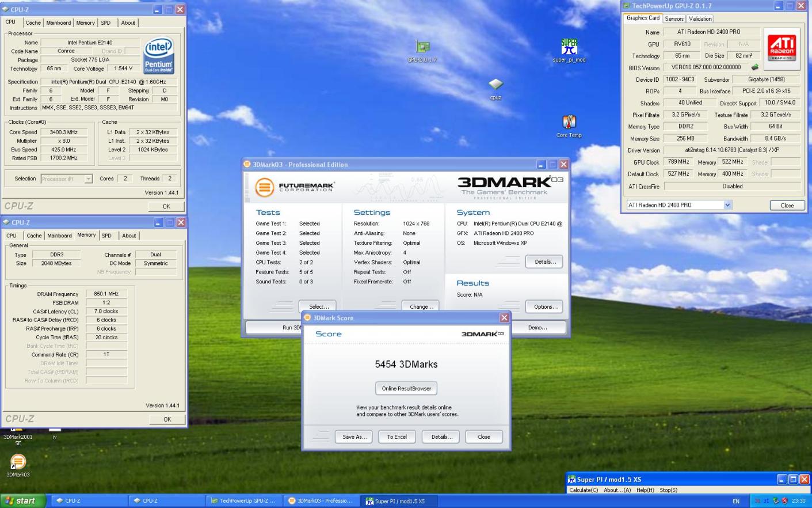Click the Windows security alert tray icon

784,501
